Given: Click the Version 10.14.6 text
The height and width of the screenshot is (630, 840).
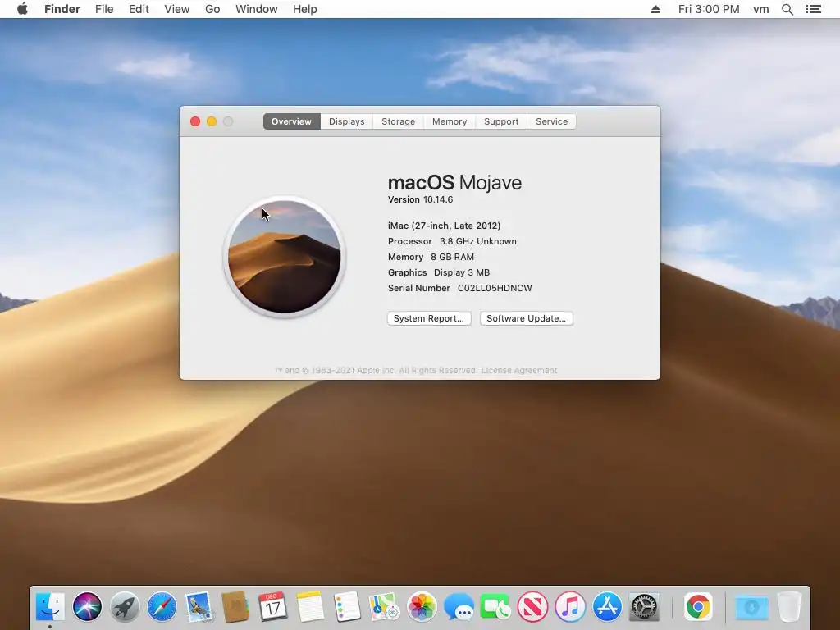Looking at the screenshot, I should tap(421, 199).
